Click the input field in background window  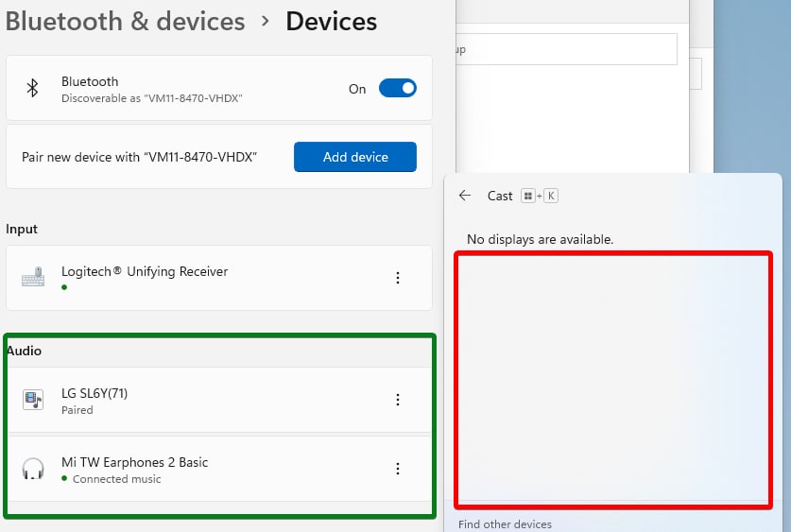566,49
